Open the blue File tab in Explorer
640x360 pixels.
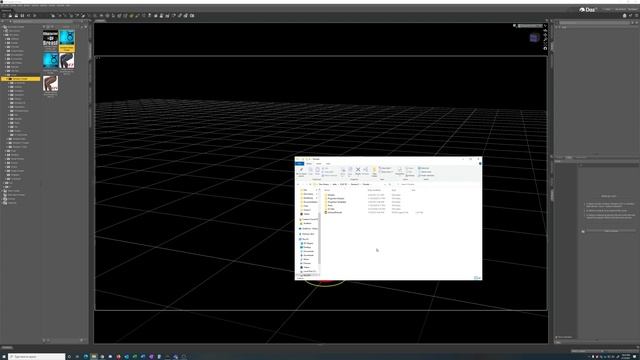(299, 164)
